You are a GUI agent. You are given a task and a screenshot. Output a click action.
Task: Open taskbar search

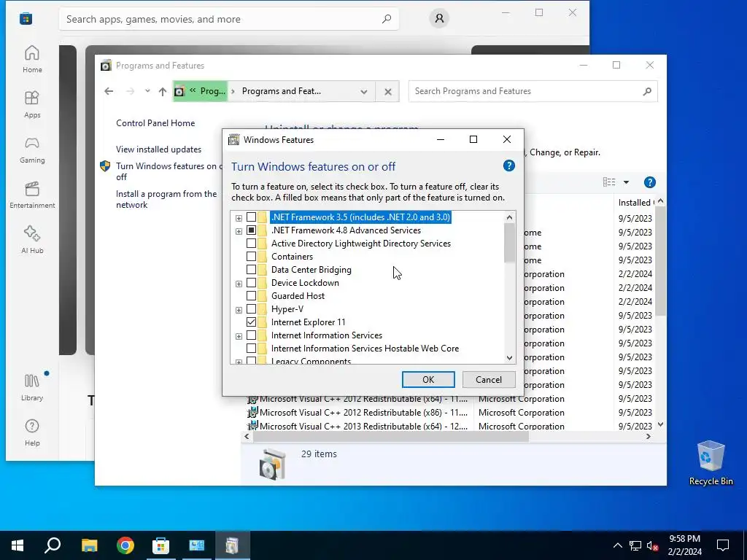[53, 545]
